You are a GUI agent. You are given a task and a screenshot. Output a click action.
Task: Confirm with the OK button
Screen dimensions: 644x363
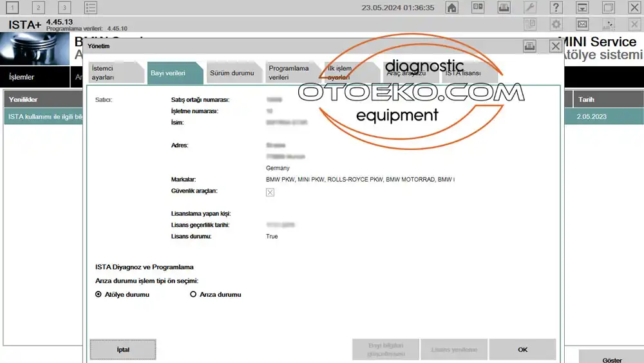522,349
